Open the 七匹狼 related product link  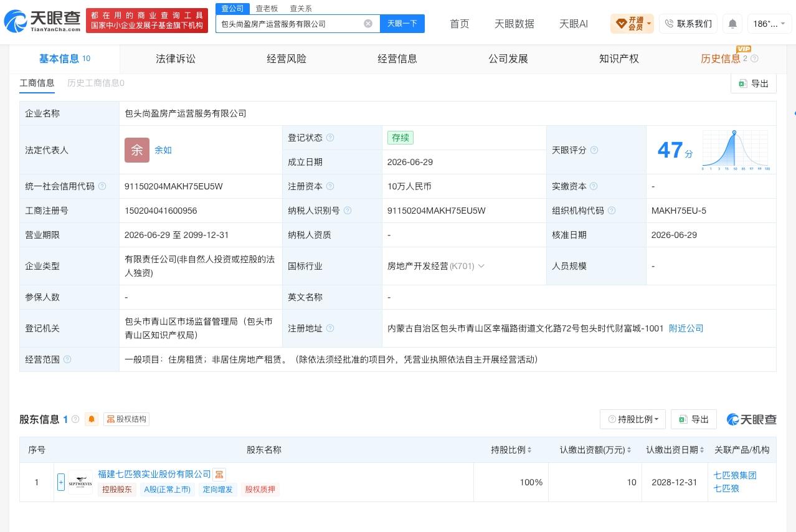point(726,488)
